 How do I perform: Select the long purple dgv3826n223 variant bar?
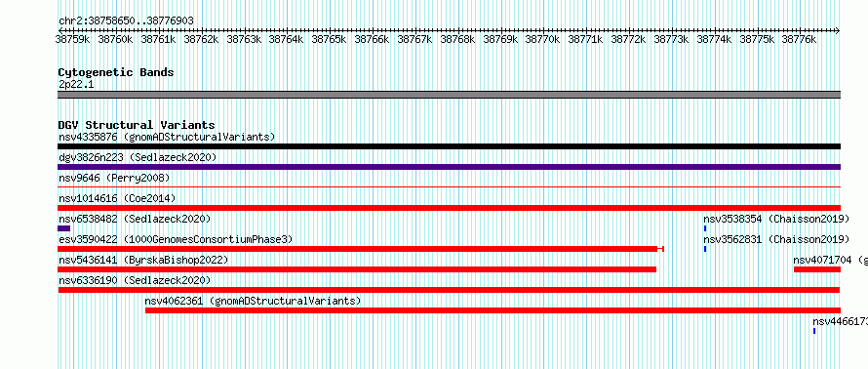coord(449,167)
